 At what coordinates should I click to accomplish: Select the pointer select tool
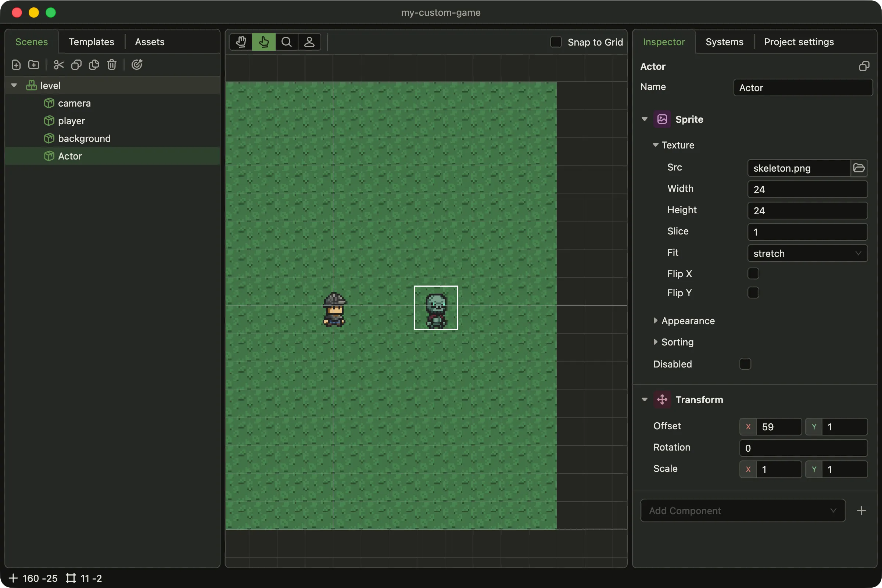click(264, 42)
